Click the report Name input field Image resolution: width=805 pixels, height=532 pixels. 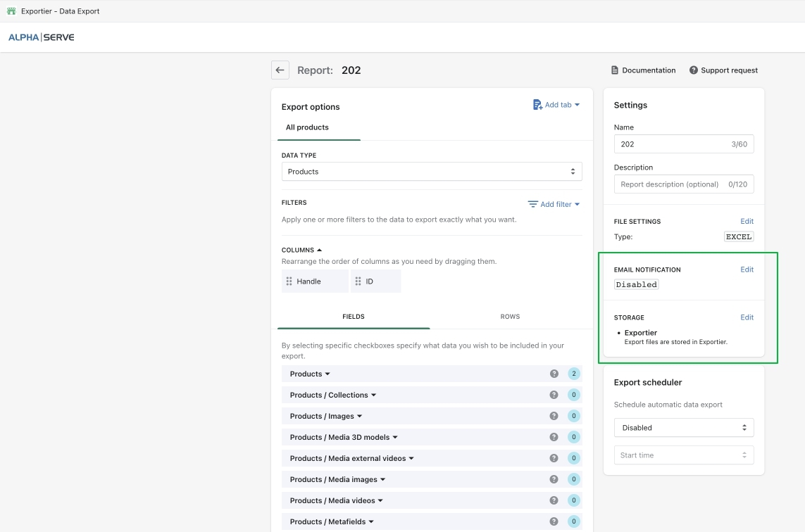(683, 144)
